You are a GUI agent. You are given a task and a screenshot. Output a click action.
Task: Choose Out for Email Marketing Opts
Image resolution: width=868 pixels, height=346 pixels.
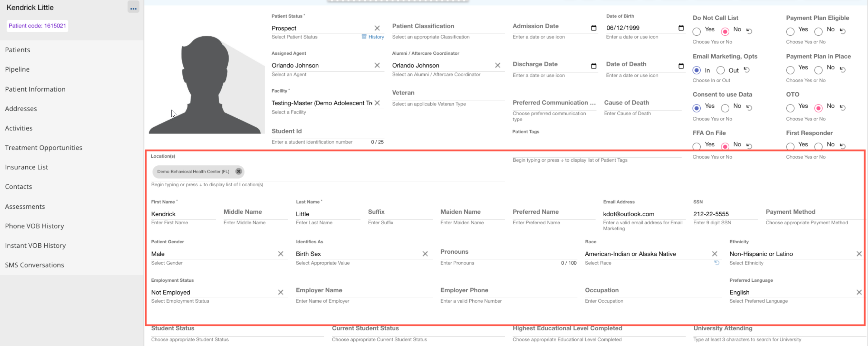coord(720,70)
